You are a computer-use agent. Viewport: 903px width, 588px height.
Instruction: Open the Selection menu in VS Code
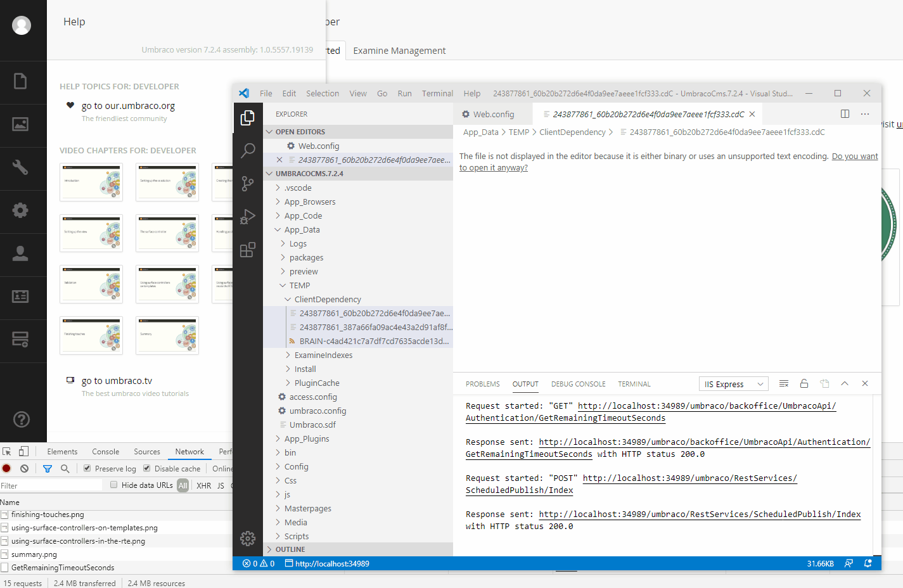[323, 94]
